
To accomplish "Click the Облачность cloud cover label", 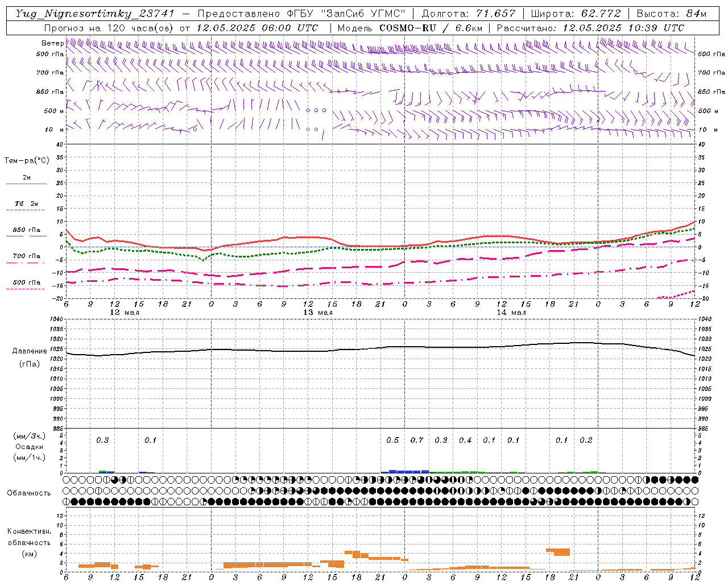I will [29, 493].
